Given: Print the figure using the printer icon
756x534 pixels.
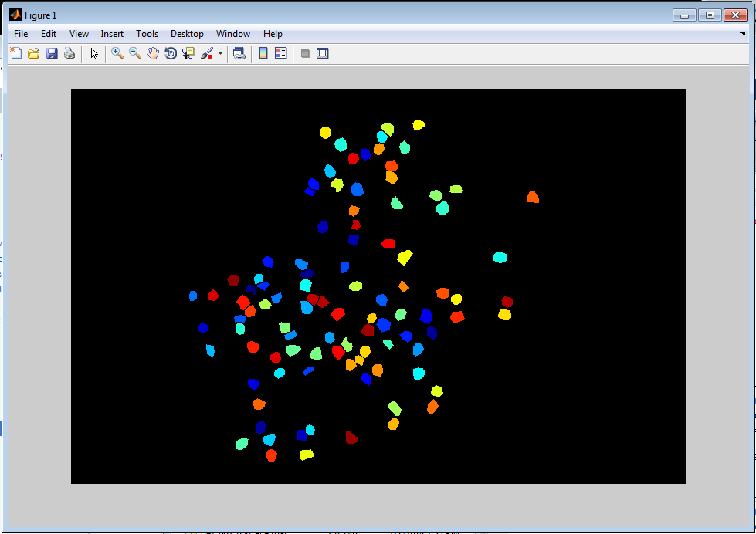Looking at the screenshot, I should 69,53.
